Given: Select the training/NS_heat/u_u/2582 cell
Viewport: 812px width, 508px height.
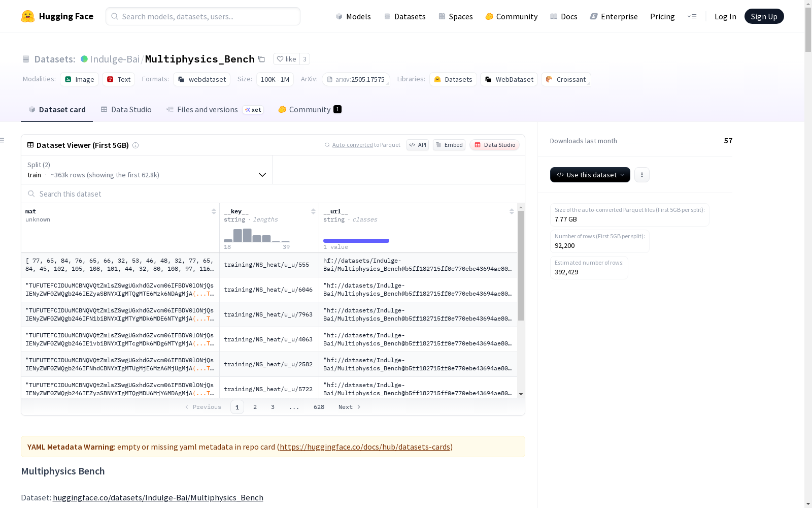Looking at the screenshot, I should 269,364.
